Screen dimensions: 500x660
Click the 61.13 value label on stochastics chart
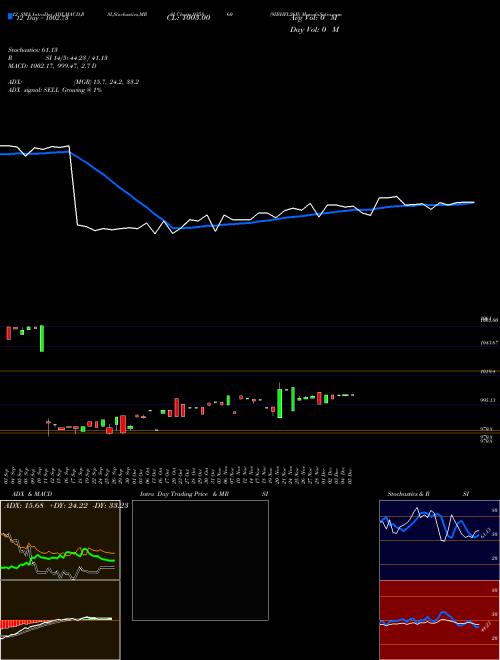[x=485, y=533]
